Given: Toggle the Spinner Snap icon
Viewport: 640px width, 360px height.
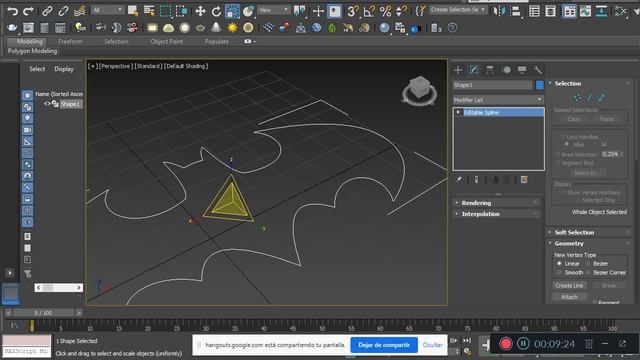Looking at the screenshot, I should [402, 11].
